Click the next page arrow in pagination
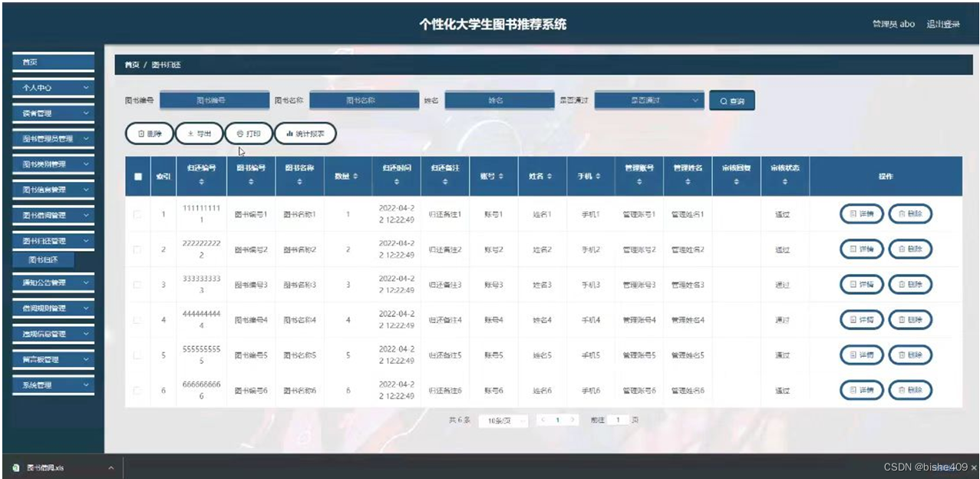 coord(574,420)
